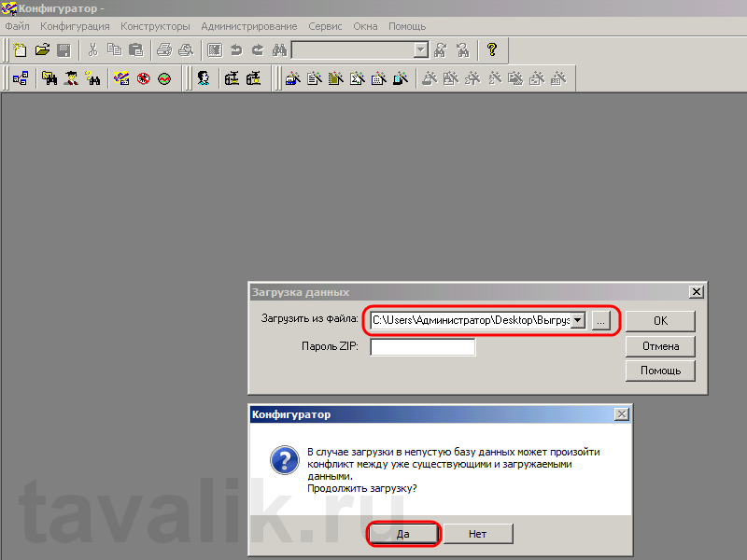The image size is (747, 560).
Task: Click the help search question binoculars icon
Action: 92,78
